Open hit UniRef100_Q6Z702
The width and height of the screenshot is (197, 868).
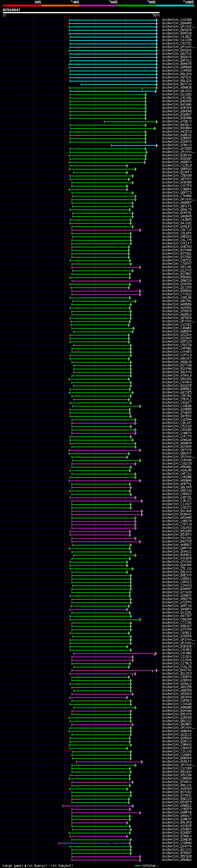(177, 54)
